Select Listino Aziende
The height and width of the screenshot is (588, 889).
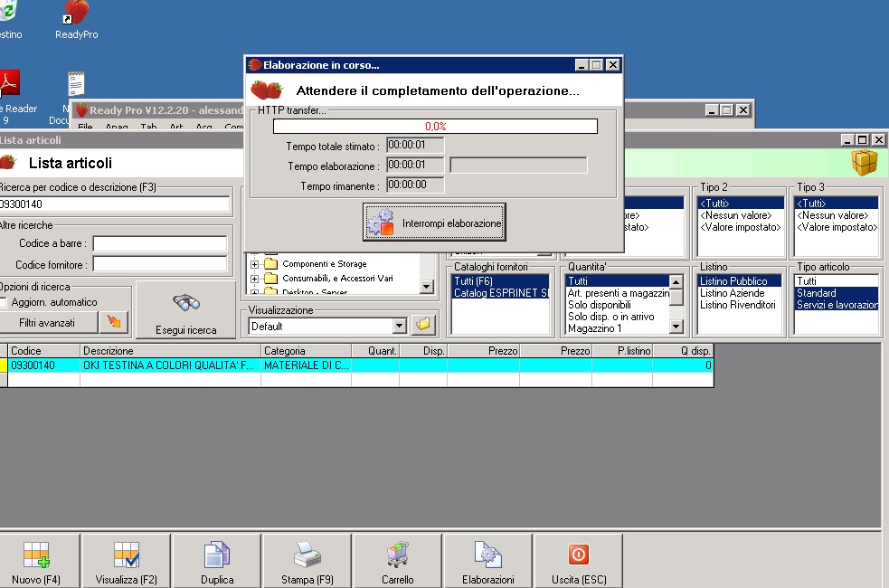coord(739,292)
